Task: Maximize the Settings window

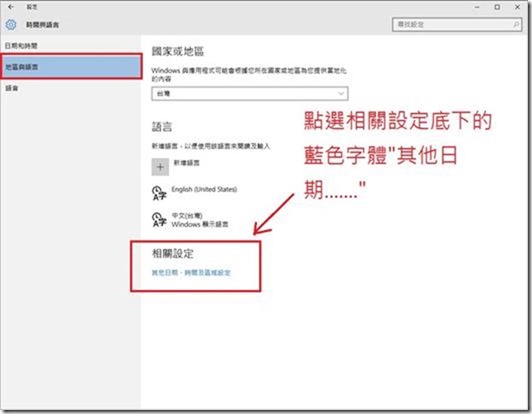Action: point(497,7)
